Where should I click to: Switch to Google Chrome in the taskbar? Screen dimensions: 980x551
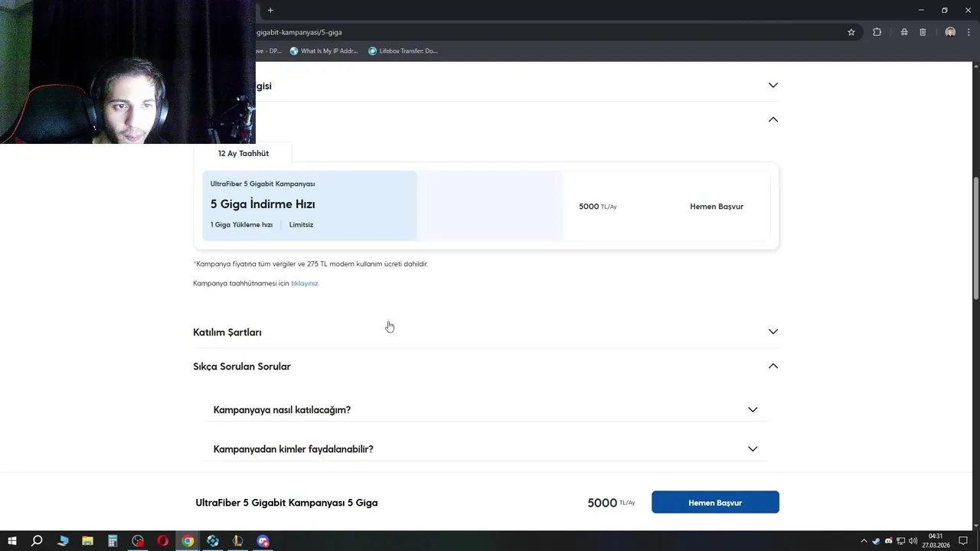[x=188, y=541]
